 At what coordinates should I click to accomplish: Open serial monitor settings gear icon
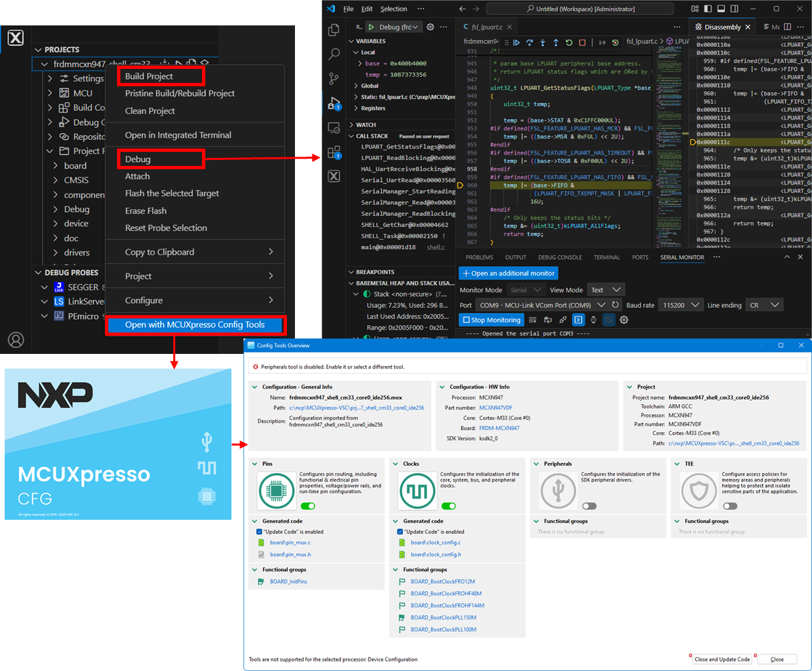624,320
